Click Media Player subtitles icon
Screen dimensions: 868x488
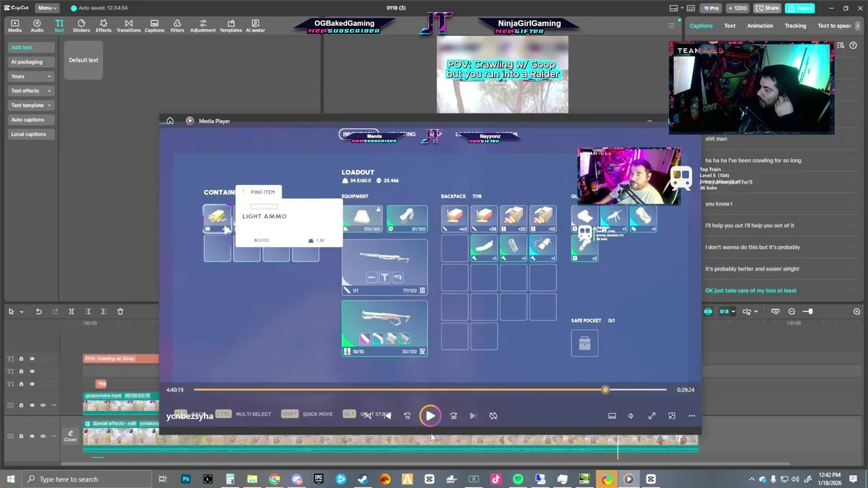(x=612, y=415)
